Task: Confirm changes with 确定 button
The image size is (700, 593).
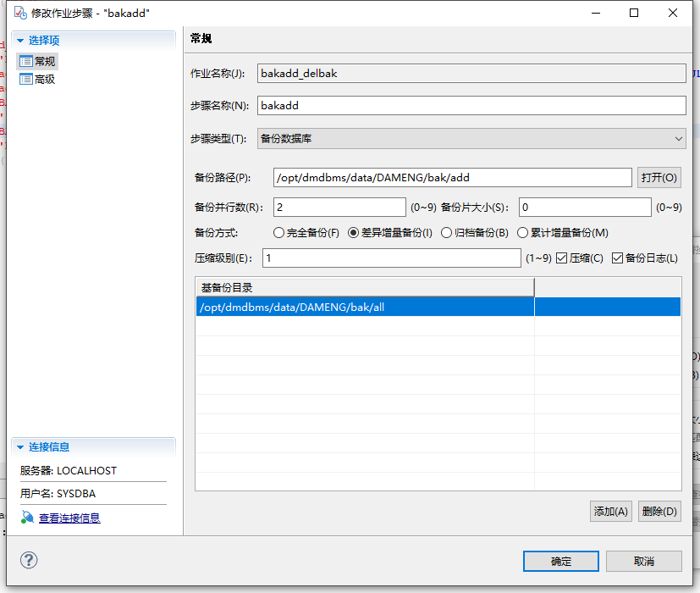Action: [x=560, y=561]
